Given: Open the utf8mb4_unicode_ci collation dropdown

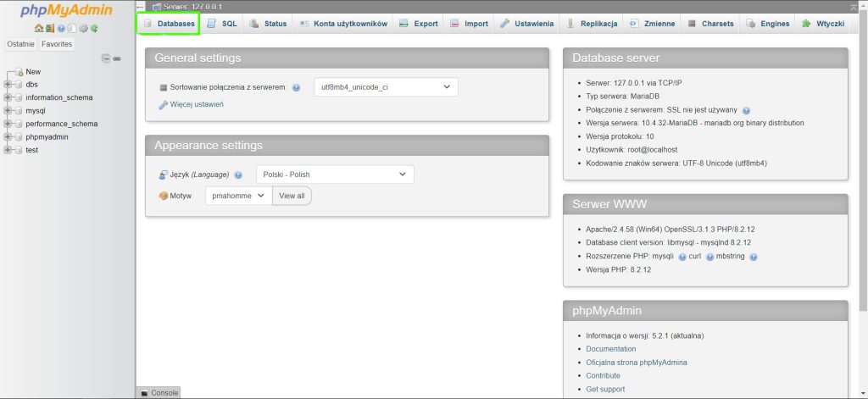Looking at the screenshot, I should pyautogui.click(x=386, y=86).
